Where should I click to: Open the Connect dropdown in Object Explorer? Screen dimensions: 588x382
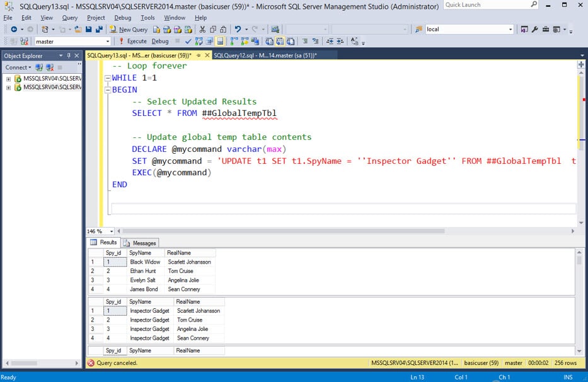18,67
